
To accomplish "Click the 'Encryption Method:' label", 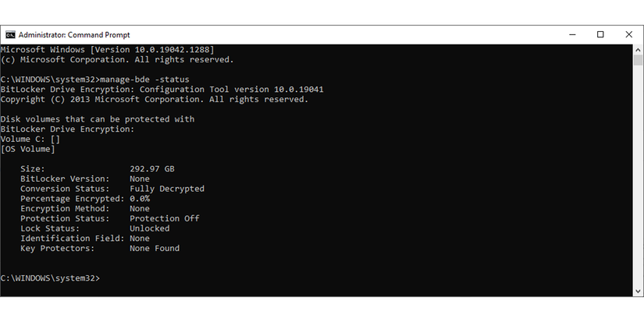I will pos(65,209).
